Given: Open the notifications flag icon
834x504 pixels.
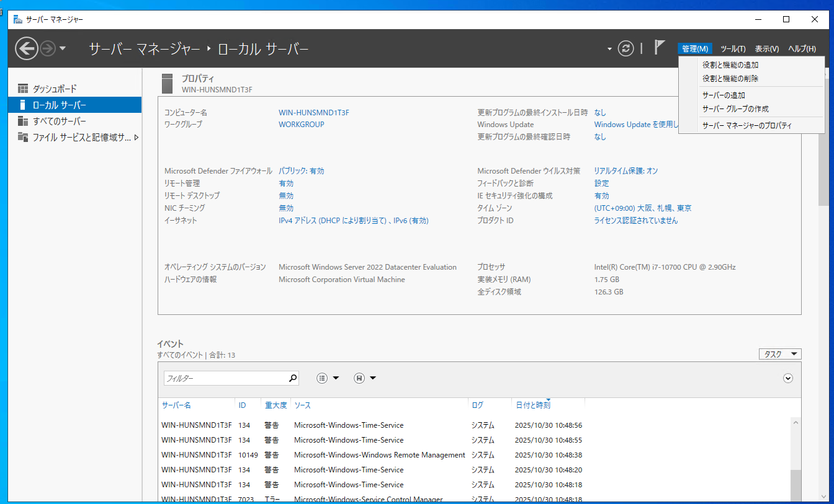Looking at the screenshot, I should 660,48.
